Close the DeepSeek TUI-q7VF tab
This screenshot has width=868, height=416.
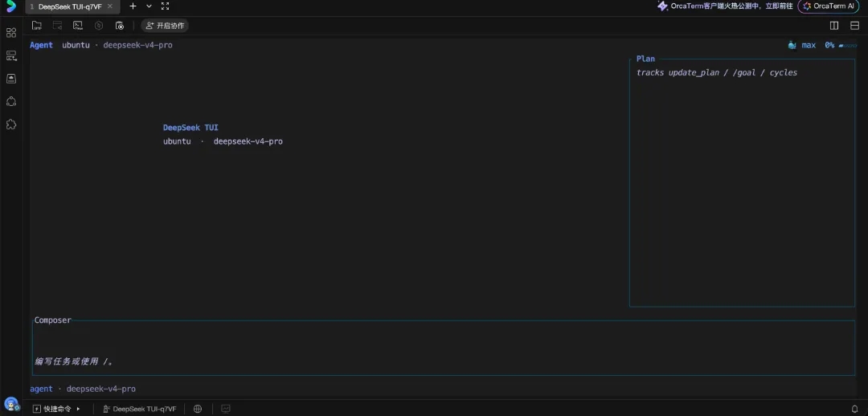(109, 6)
